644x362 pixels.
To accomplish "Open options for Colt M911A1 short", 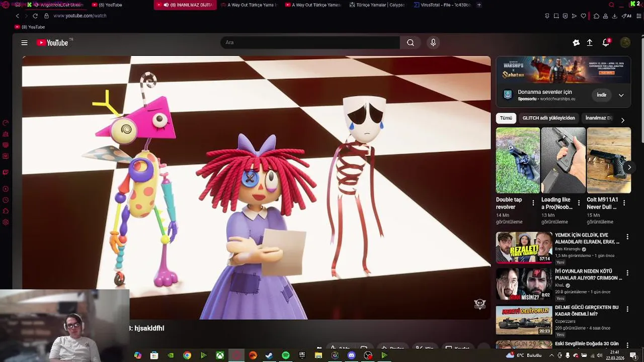I will tap(624, 203).
